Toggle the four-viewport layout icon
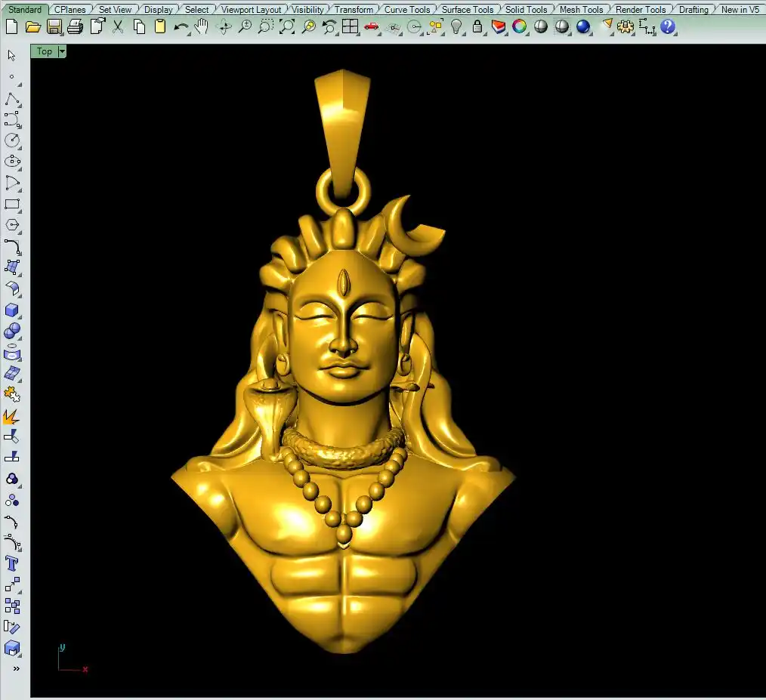 pyautogui.click(x=350, y=27)
